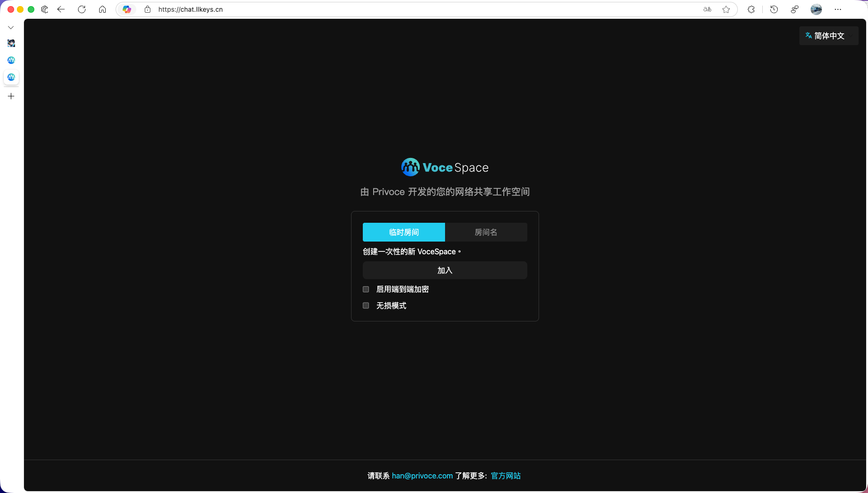Open the workspaces icon beside window controls
The width and height of the screenshot is (868, 493).
pyautogui.click(x=45, y=9)
